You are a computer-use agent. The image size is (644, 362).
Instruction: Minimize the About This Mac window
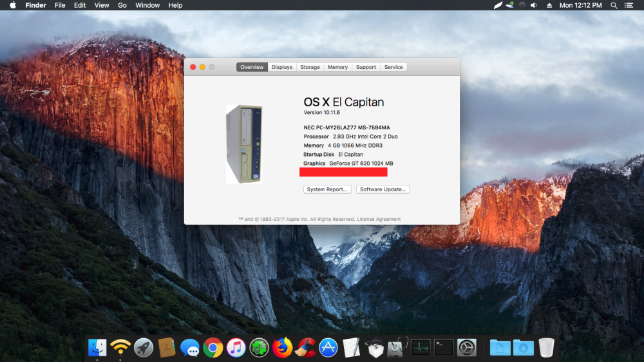(x=202, y=67)
